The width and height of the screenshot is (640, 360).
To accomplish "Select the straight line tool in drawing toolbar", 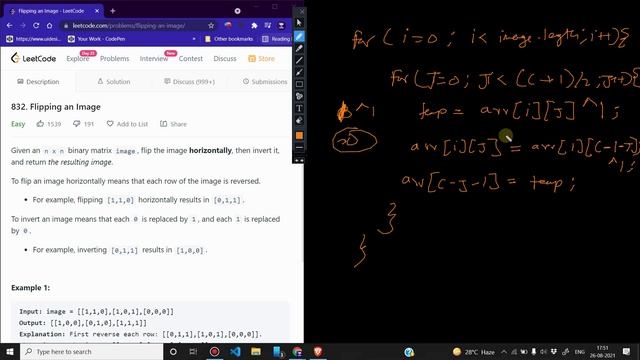I will 299,60.
